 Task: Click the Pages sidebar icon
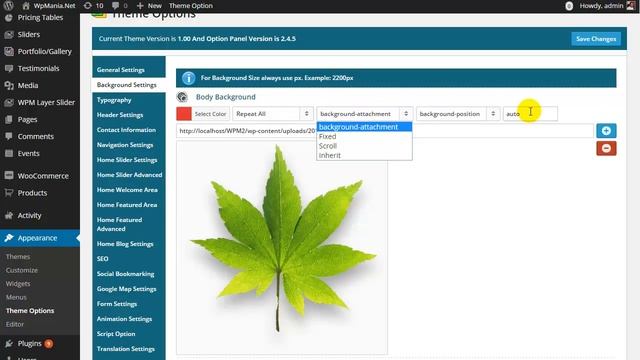[9, 120]
